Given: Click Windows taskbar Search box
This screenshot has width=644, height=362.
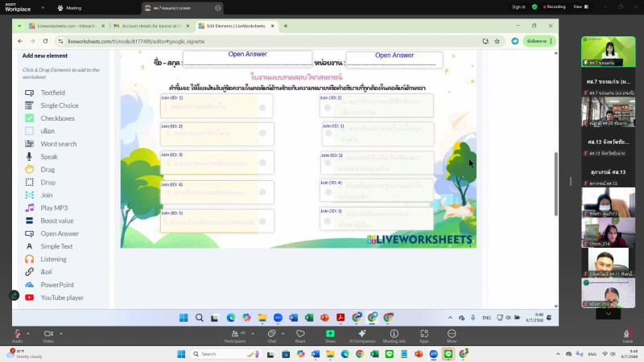Looking at the screenshot, I should point(226,354).
